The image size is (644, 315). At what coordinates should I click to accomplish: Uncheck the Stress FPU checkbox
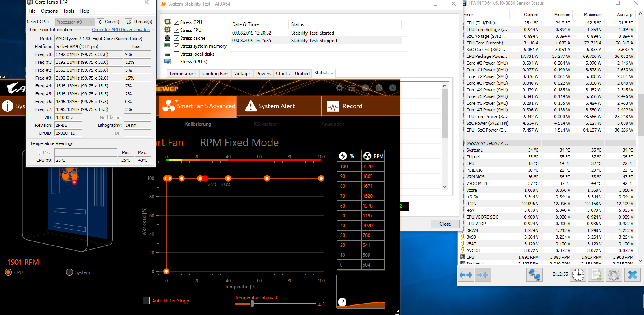coord(177,30)
